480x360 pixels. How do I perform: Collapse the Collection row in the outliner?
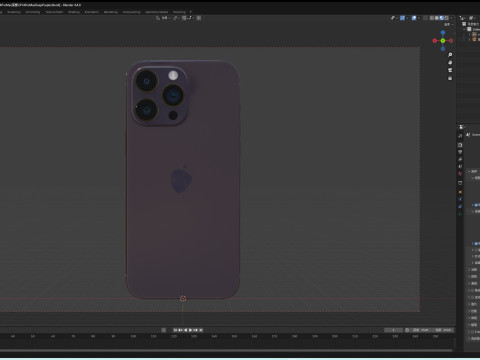point(464,29)
